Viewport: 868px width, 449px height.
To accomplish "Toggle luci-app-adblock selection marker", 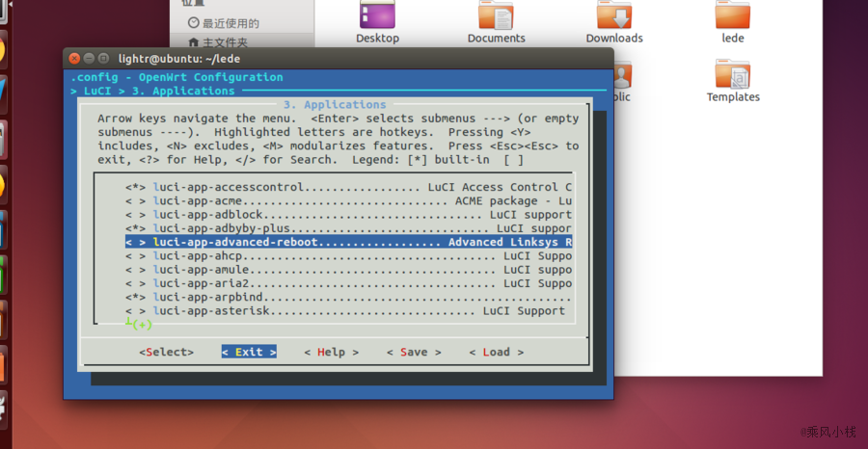I will (136, 215).
